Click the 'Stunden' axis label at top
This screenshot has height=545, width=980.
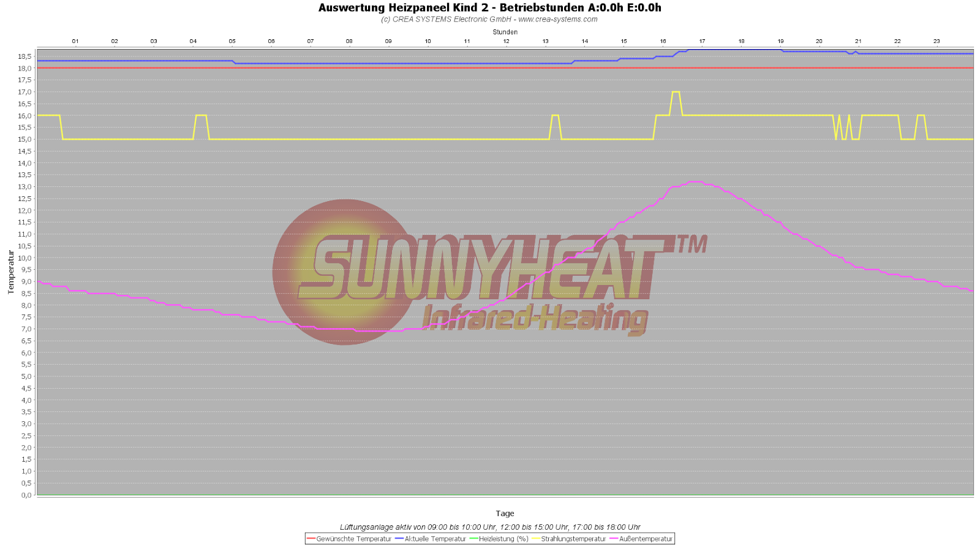pos(505,32)
